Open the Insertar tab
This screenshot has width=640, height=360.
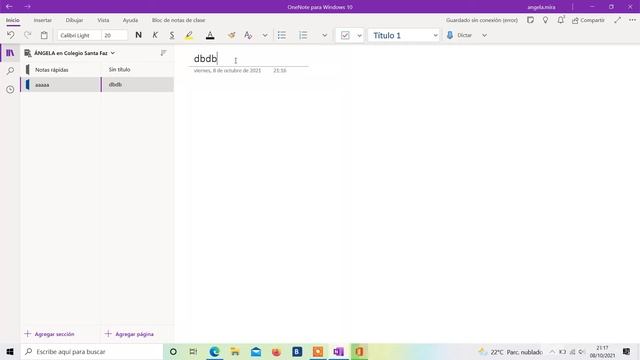pos(42,20)
